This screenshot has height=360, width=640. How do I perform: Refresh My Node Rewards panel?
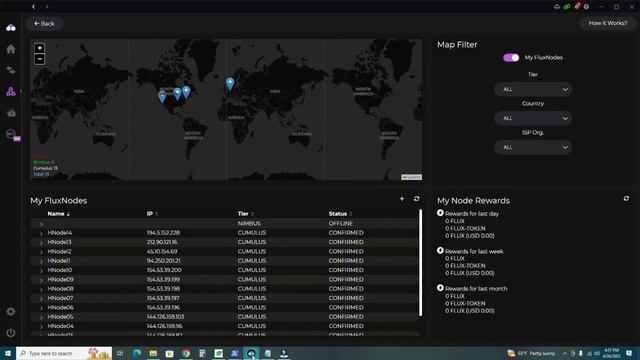point(626,199)
